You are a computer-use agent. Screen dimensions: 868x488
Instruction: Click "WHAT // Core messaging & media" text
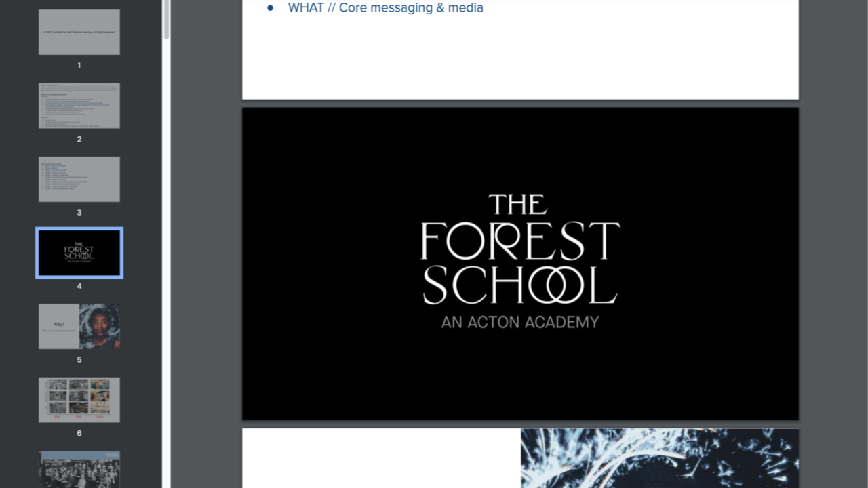pos(385,7)
